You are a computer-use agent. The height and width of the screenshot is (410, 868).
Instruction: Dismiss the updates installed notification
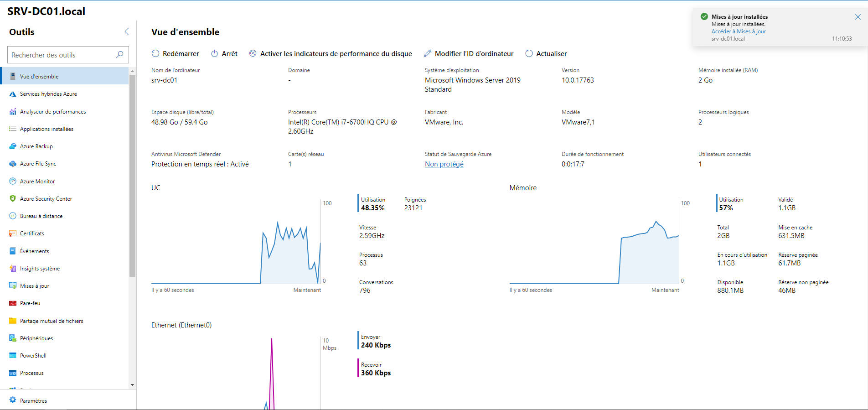pos(858,17)
